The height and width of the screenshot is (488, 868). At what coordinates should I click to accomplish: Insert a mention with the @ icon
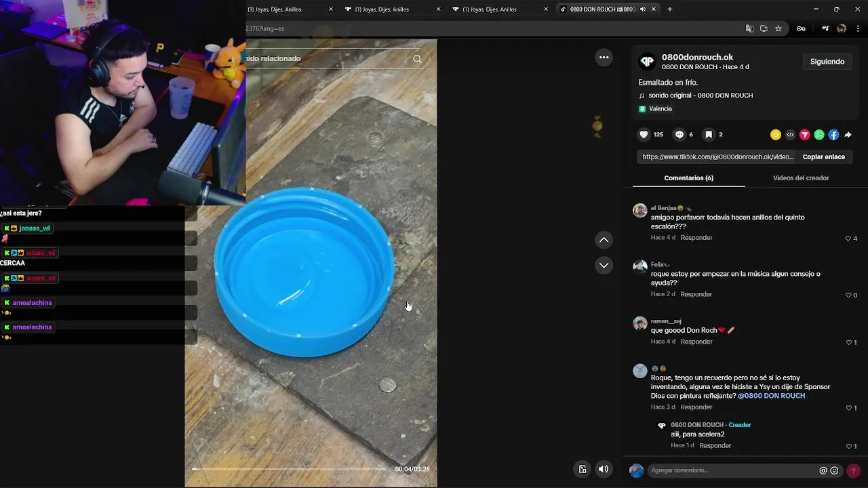tap(823, 470)
